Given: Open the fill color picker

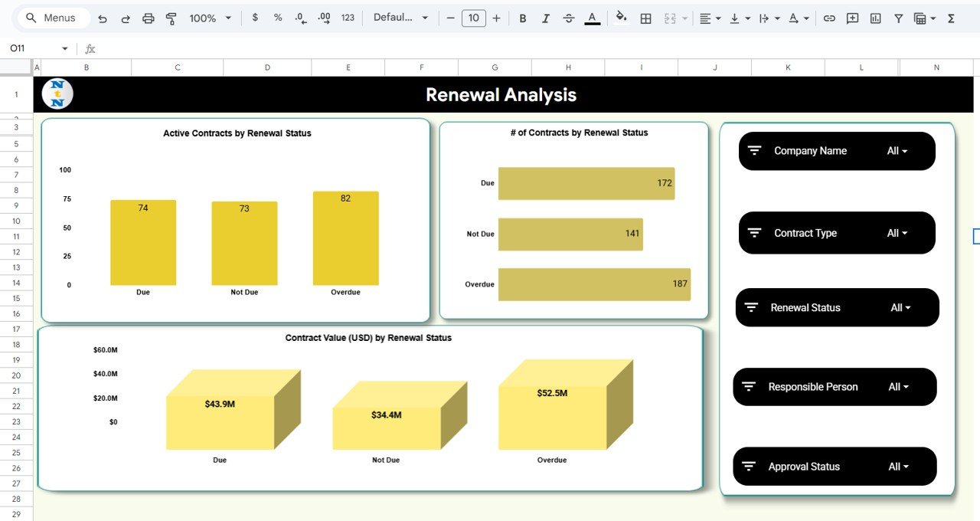Looking at the screenshot, I should [620, 18].
